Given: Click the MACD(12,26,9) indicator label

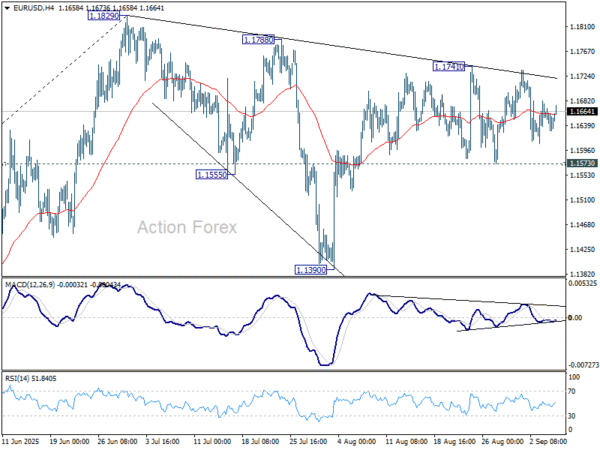Looking at the screenshot, I should click(30, 285).
